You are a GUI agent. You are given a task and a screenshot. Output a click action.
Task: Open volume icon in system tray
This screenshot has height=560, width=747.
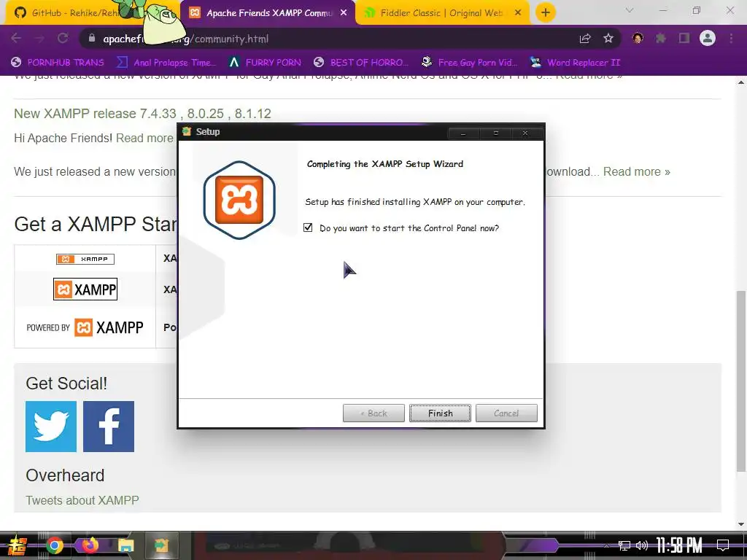[x=642, y=545]
